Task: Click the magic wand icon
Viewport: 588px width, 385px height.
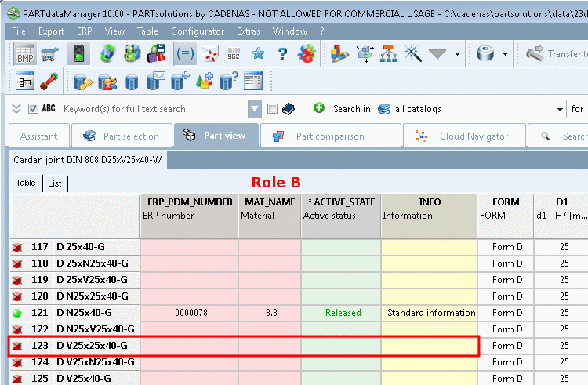Action: pyautogui.click(x=413, y=54)
